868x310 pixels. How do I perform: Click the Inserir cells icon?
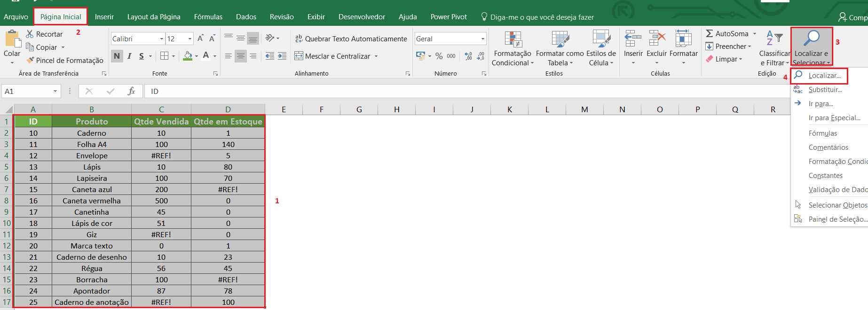[x=633, y=39]
